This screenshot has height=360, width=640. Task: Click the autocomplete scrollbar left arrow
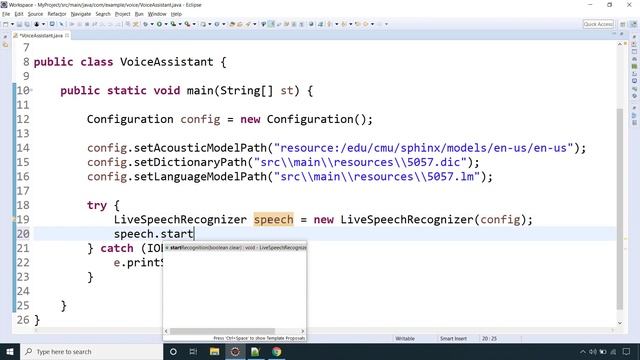coord(166,331)
